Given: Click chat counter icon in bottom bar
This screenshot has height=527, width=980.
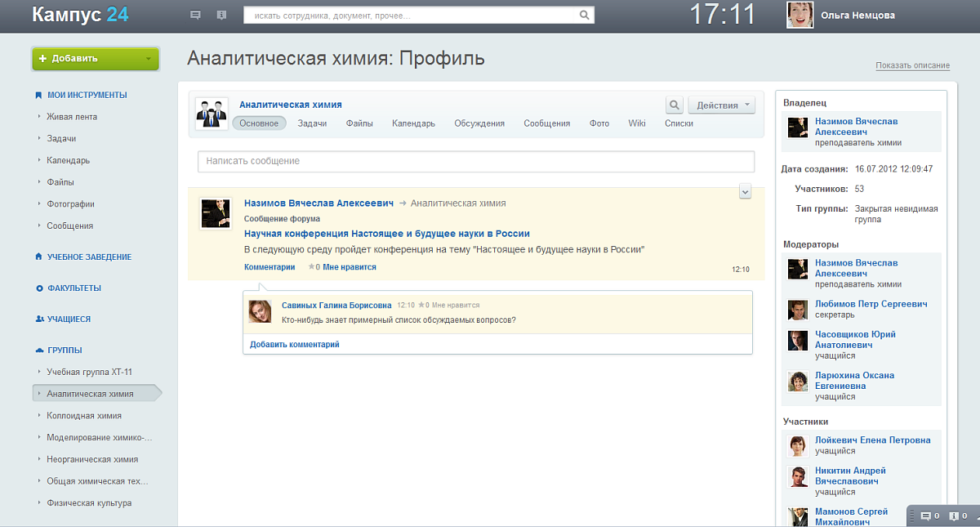Looking at the screenshot, I should point(929,516).
